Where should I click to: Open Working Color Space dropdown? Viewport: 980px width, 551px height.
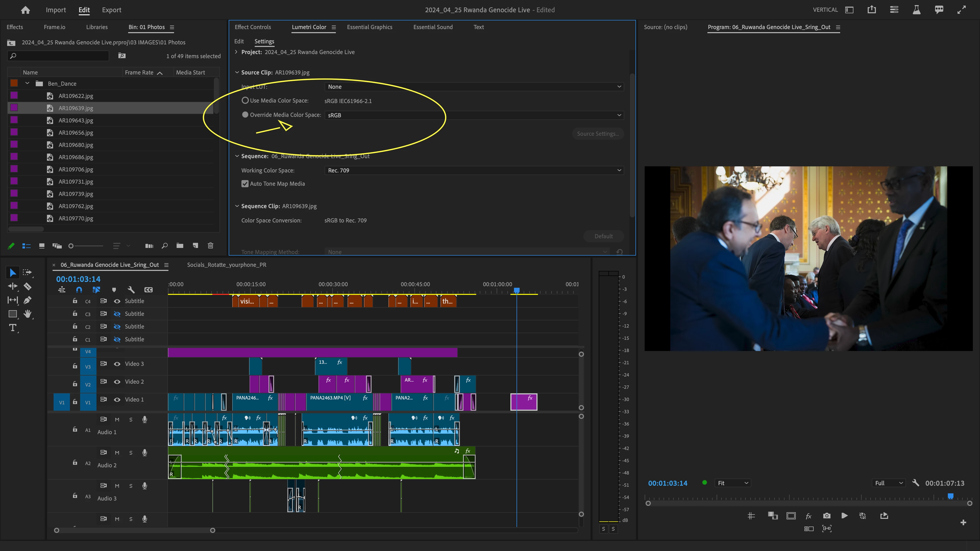(x=474, y=170)
